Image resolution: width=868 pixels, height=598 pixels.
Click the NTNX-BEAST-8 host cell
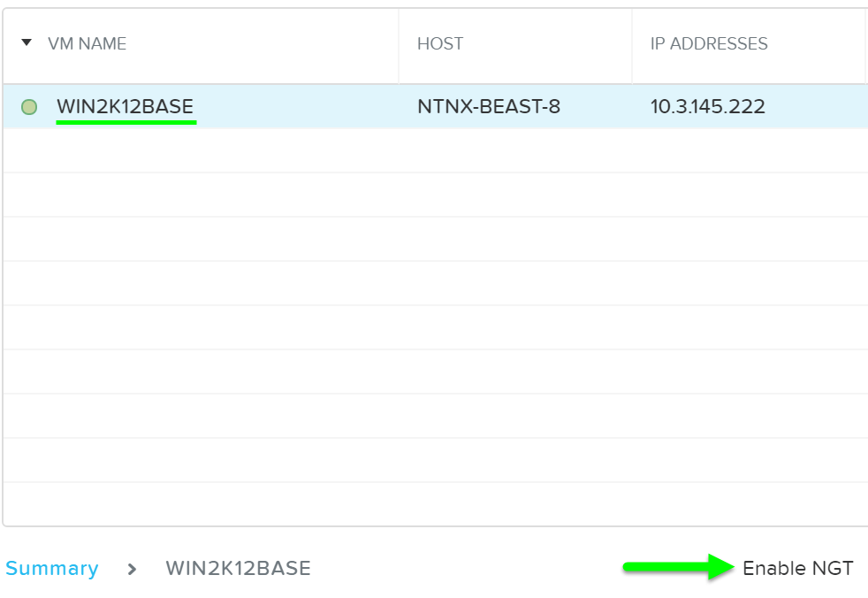(489, 107)
